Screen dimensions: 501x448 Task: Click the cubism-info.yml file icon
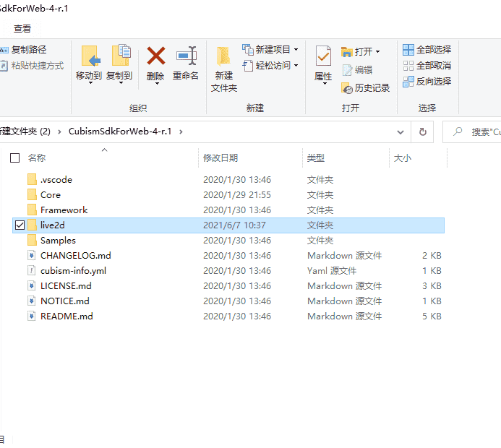[31, 270]
